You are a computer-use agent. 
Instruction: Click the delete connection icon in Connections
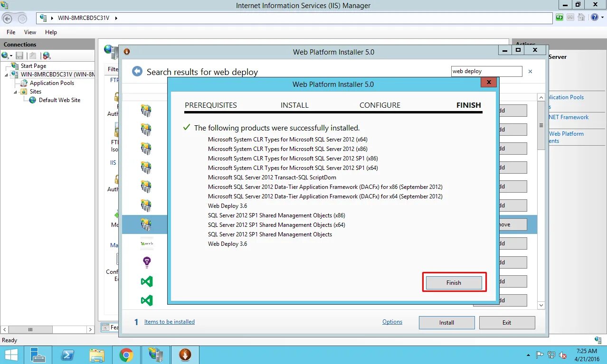[x=47, y=56]
